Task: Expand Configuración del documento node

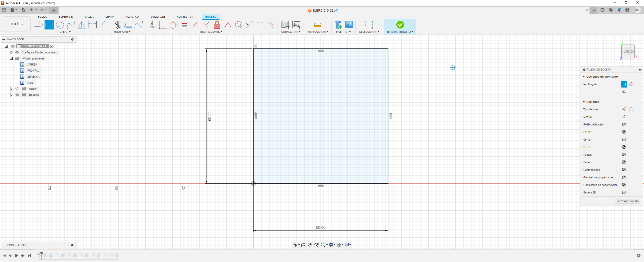Action: [x=11, y=52]
